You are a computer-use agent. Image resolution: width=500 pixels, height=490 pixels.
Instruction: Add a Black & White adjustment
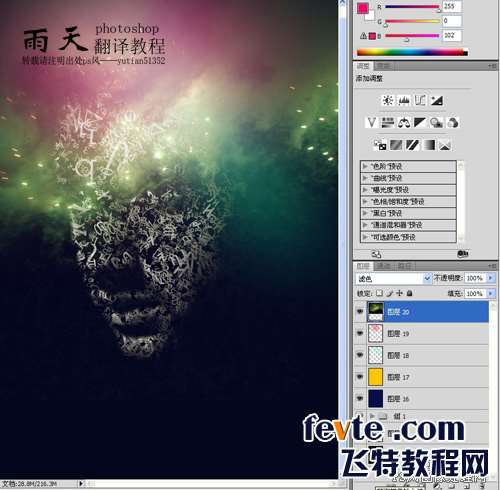420,122
